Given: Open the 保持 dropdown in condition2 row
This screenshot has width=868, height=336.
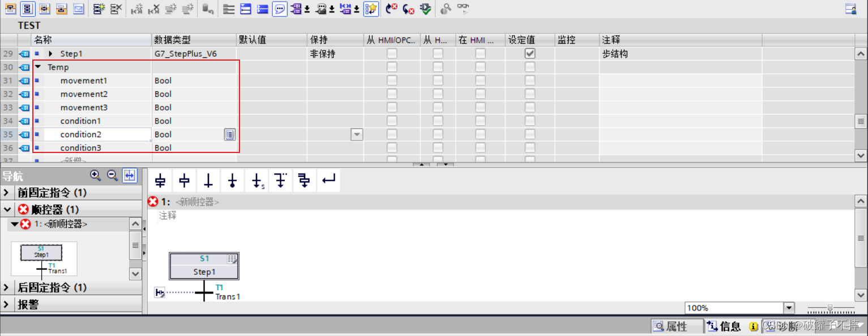Looking at the screenshot, I should pos(357,134).
